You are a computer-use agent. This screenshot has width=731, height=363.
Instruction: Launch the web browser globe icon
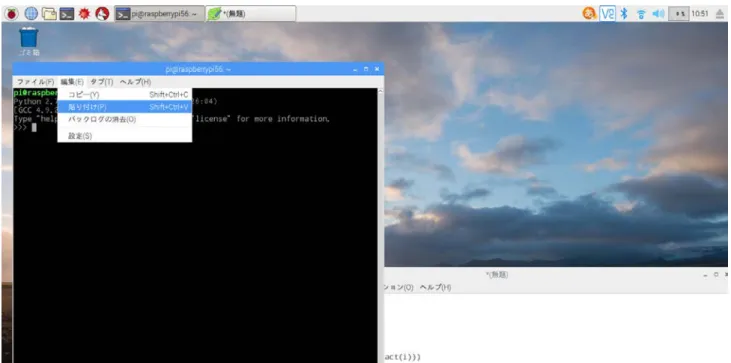pyautogui.click(x=31, y=14)
